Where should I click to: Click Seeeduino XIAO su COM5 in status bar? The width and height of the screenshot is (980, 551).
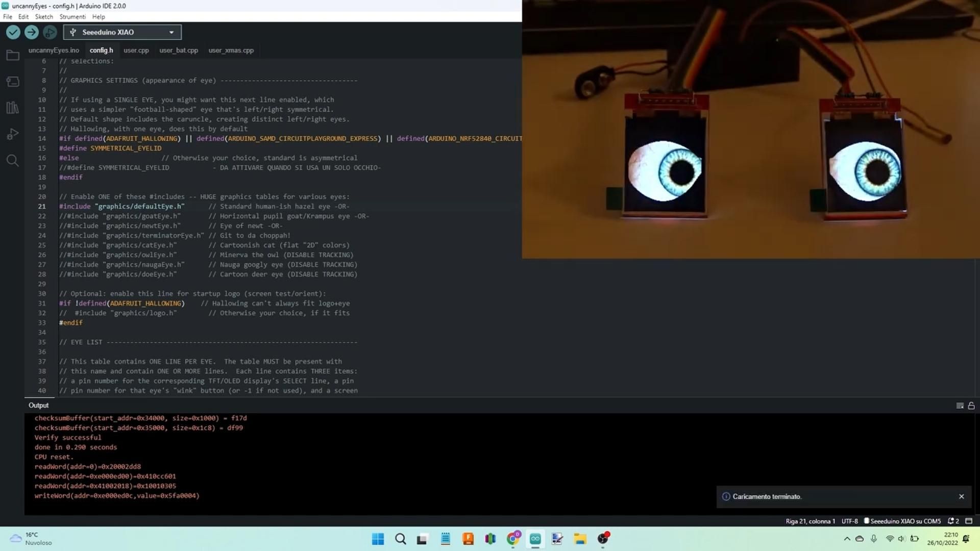pos(902,521)
